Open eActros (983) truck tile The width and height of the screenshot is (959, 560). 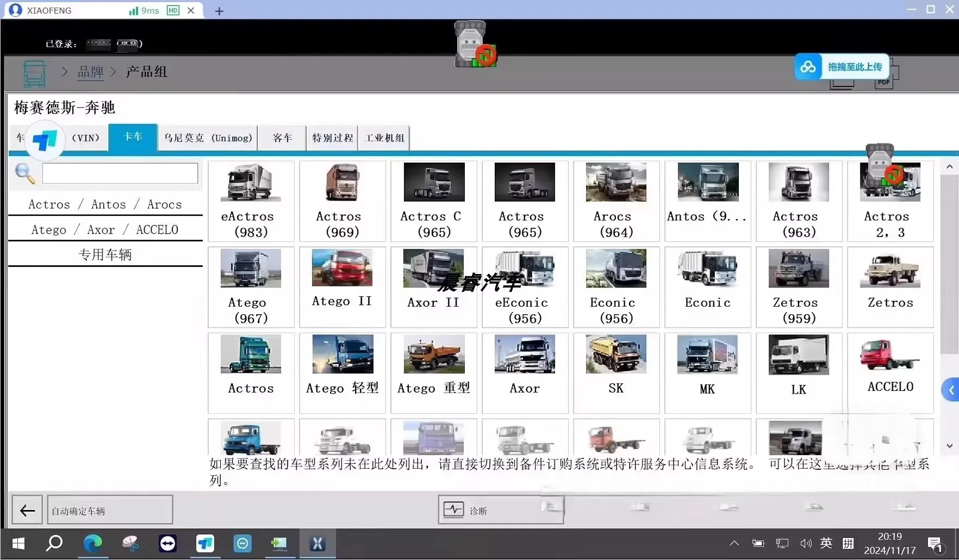pos(251,201)
